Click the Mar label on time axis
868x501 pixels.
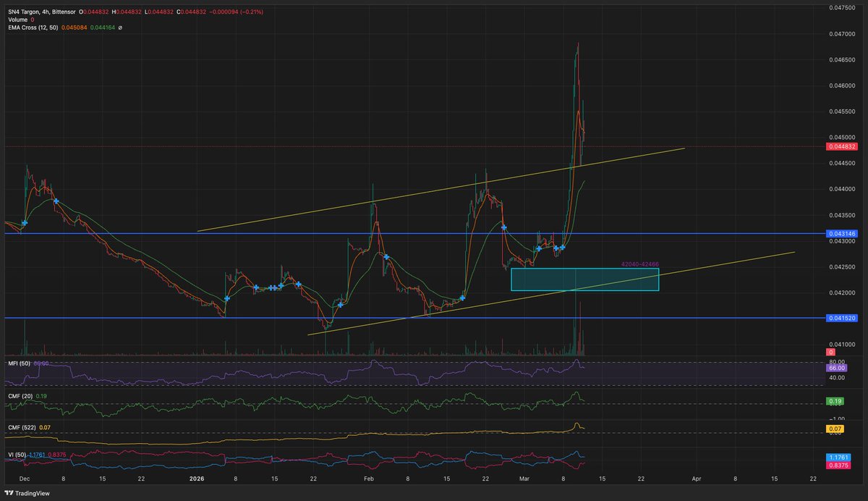pos(524,479)
